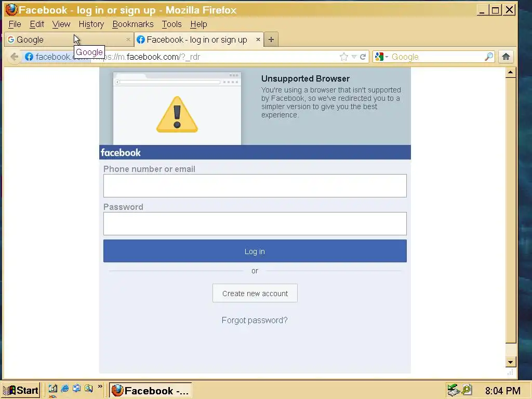
Task: Open the Edit menu
Action: coord(37,24)
